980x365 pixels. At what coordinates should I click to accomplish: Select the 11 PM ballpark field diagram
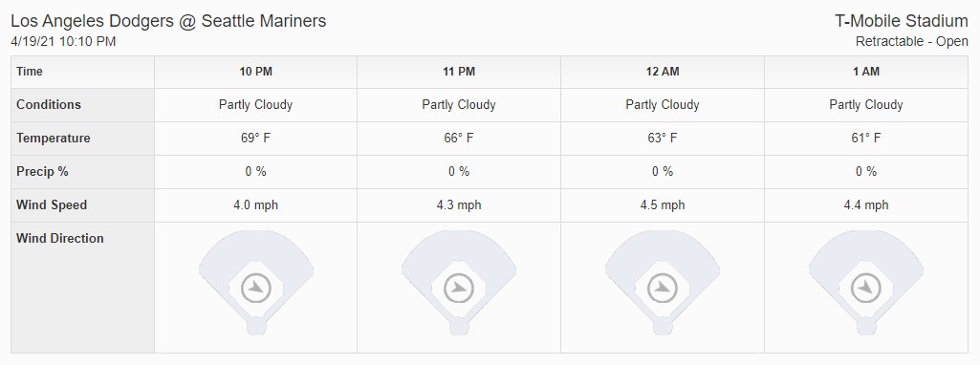click(459, 283)
